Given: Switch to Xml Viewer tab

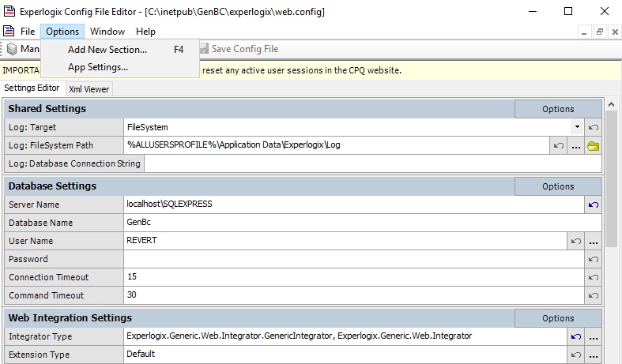Looking at the screenshot, I should pos(89,89).
